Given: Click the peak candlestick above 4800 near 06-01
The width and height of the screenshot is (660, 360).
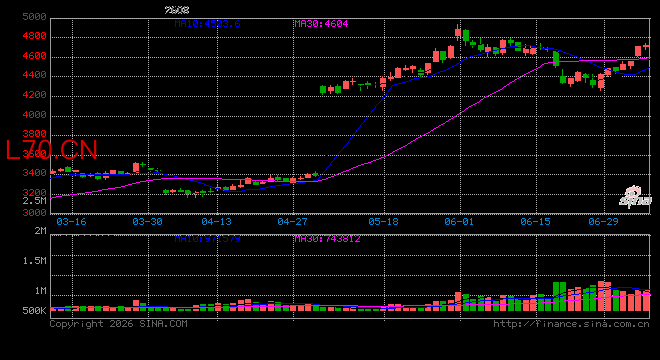Looking at the screenshot, I should click(458, 32).
